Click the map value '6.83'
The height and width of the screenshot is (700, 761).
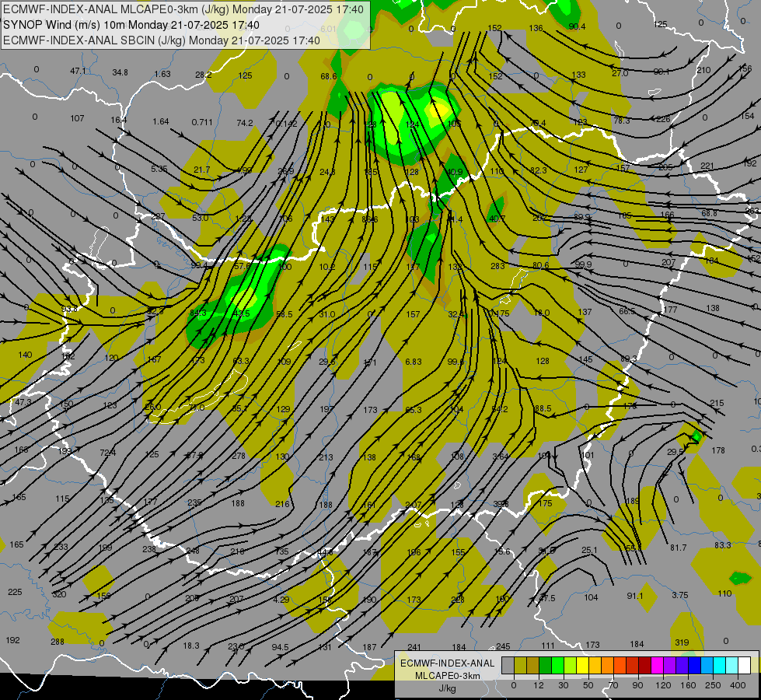tap(413, 362)
